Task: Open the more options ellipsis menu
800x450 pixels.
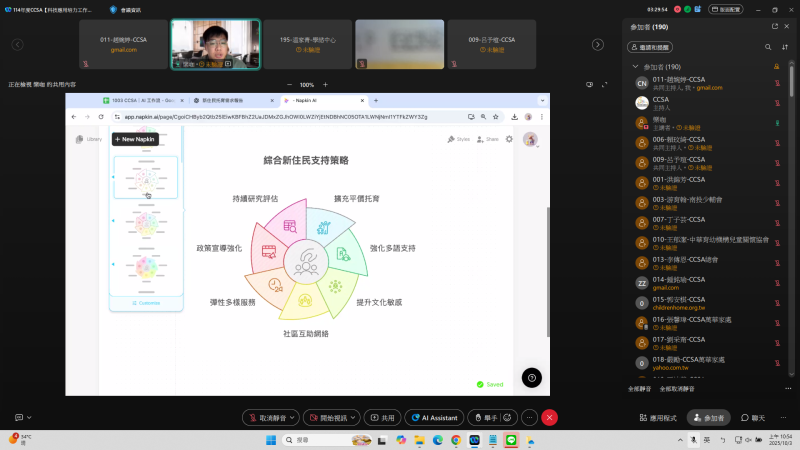Action: [529, 417]
